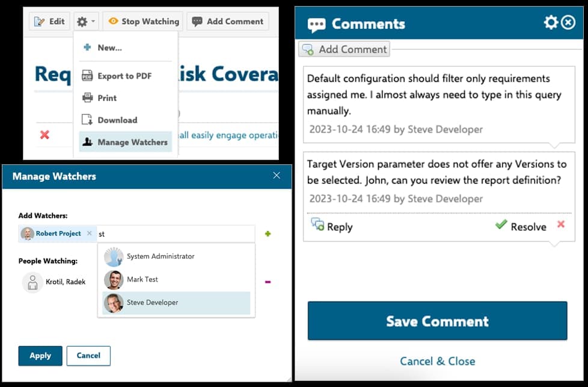
Task: Remove Robert Project tag from watchers
Action: [90, 234]
